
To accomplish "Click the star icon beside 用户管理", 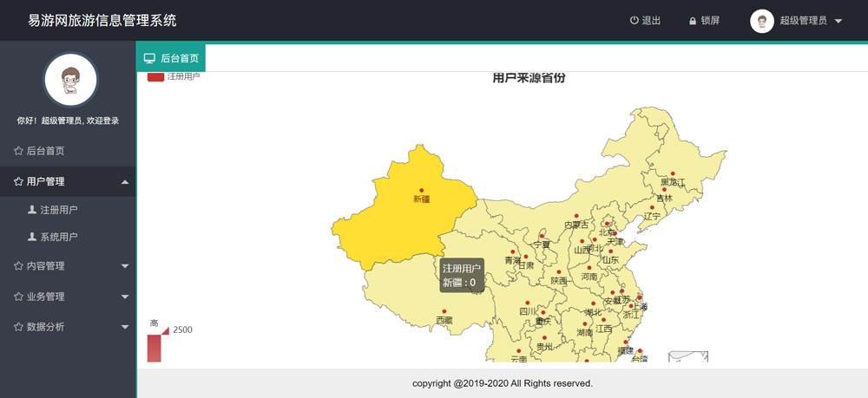I will tap(18, 181).
